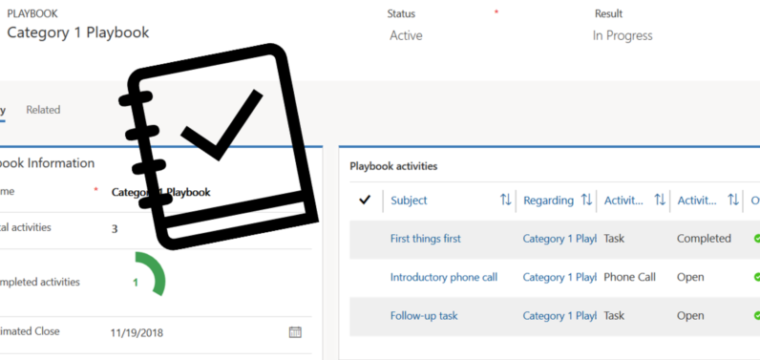Open the Status field showing Active
Image resolution: width=760 pixels, height=360 pixels.
(406, 36)
